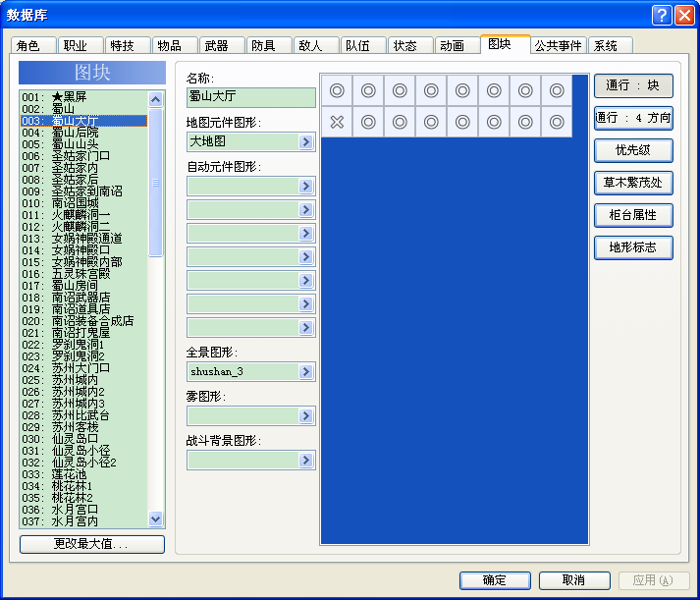The image size is (700, 600).
Task: Toggle fifth circle tile in top row
Action: [462, 90]
